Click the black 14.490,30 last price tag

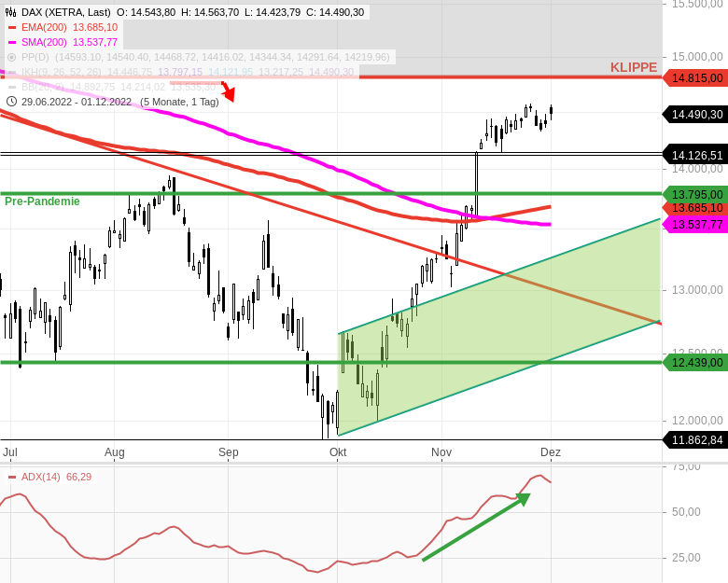click(695, 114)
